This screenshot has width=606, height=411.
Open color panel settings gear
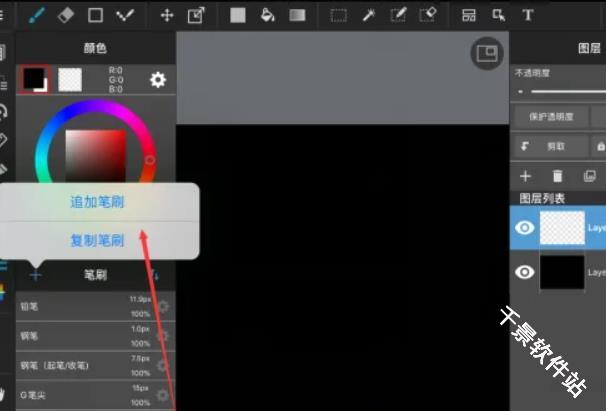point(158,80)
